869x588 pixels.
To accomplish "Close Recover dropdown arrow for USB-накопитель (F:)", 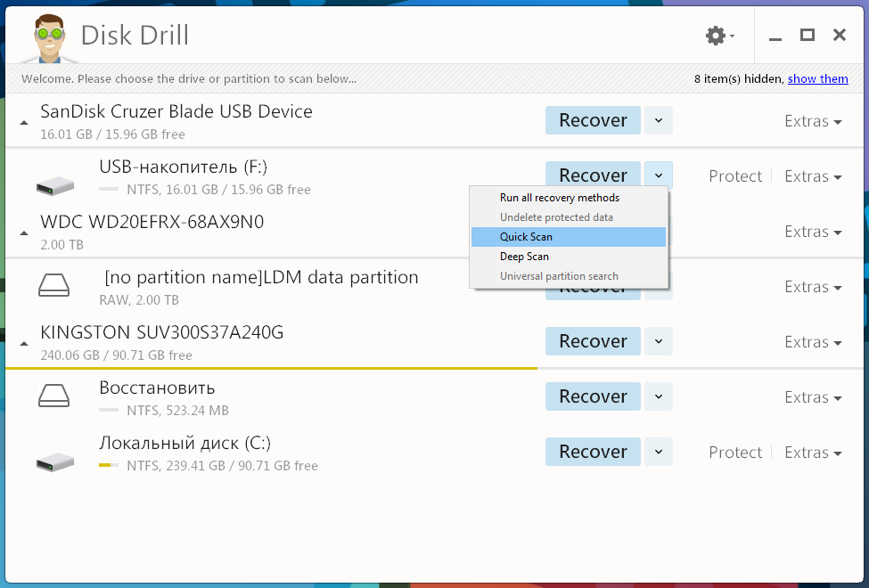I will point(659,176).
